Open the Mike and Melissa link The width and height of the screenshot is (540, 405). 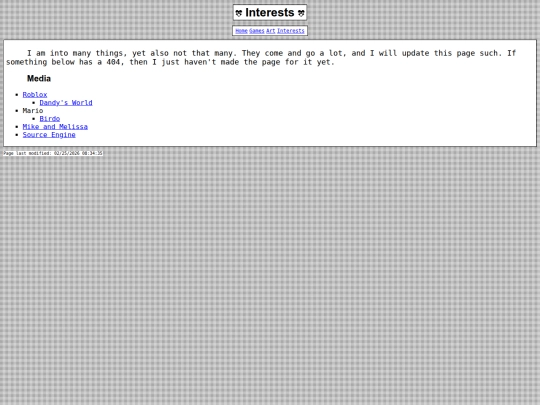coord(55,127)
